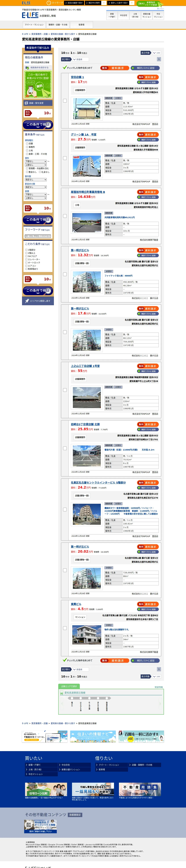Click 住まいの情報ナビ banner
Screen dimensions: 186x868
(93, 737)
